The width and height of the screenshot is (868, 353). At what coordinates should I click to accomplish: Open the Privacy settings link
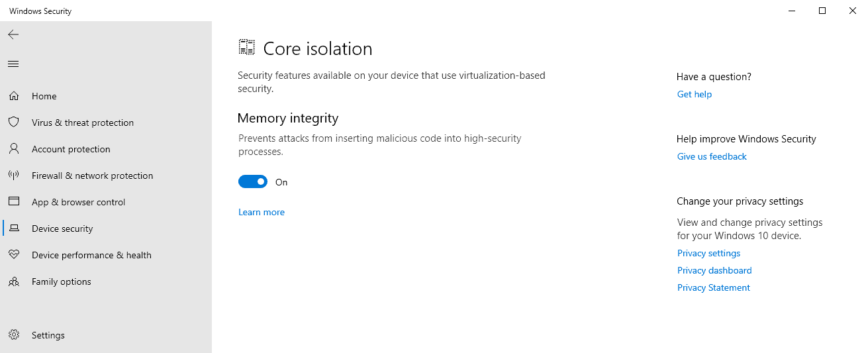tap(708, 253)
